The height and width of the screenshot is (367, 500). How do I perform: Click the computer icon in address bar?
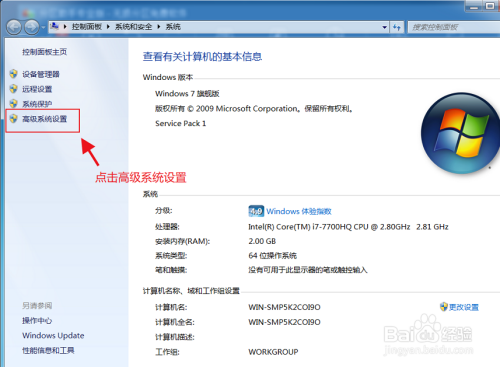click(55, 26)
